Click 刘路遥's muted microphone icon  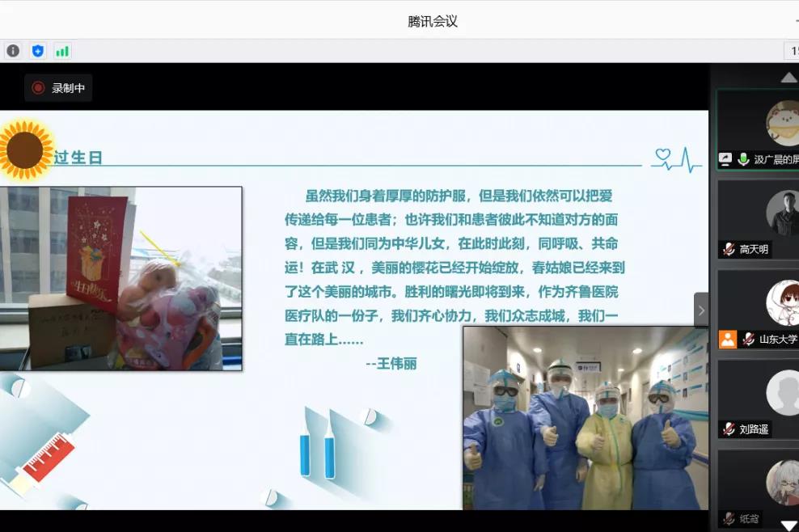[729, 429]
